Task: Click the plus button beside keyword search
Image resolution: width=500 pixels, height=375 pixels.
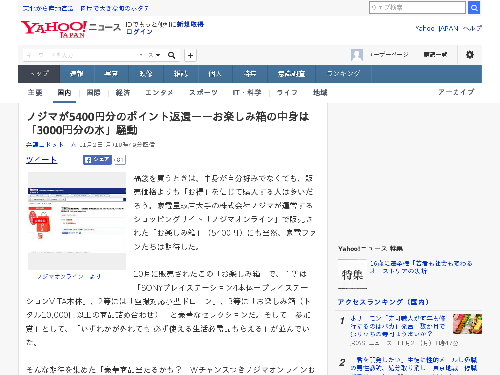Action: [190, 55]
